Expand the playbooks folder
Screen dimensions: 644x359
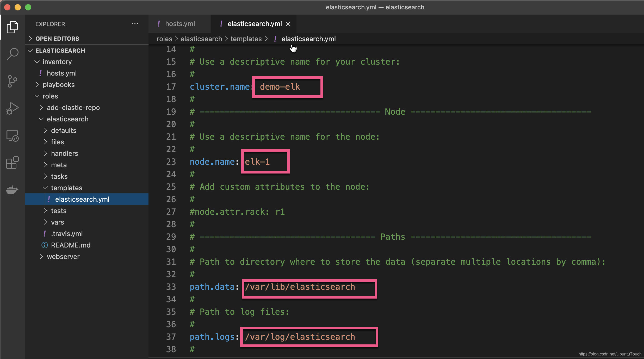point(58,85)
